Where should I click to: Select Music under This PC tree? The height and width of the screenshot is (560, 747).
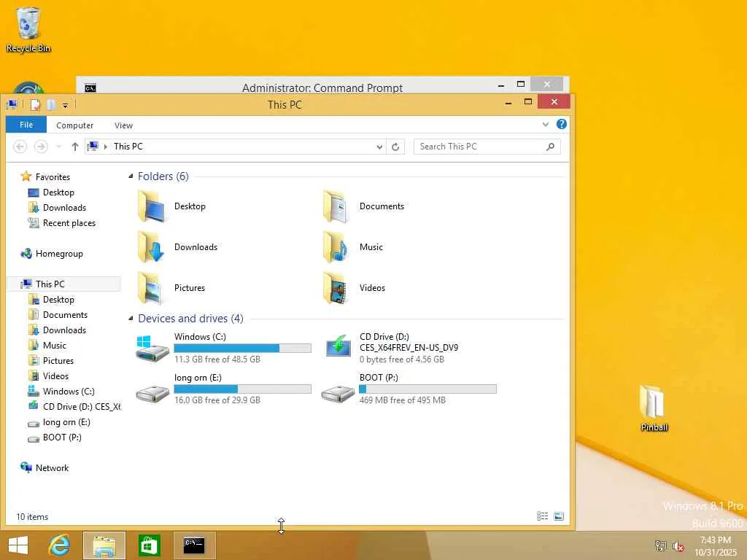54,345
